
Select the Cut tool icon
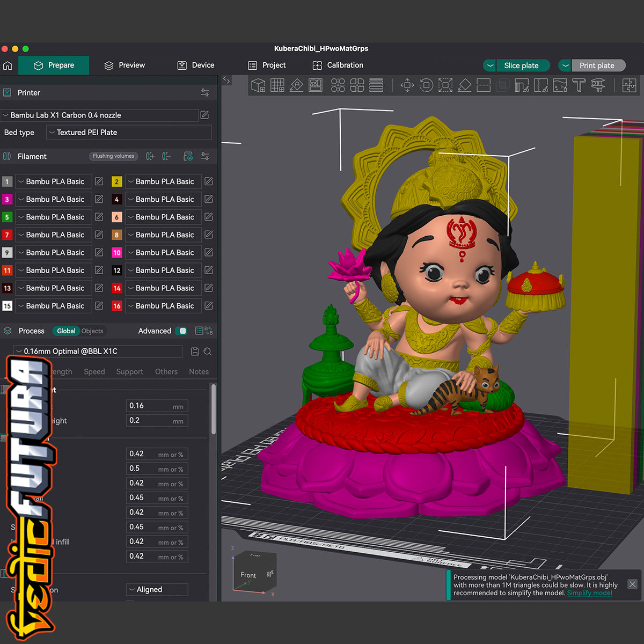(x=484, y=85)
